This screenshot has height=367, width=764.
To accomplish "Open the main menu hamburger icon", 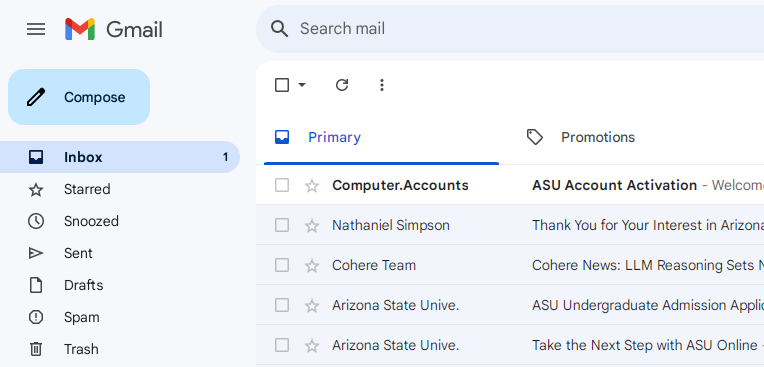I will click(x=36, y=29).
